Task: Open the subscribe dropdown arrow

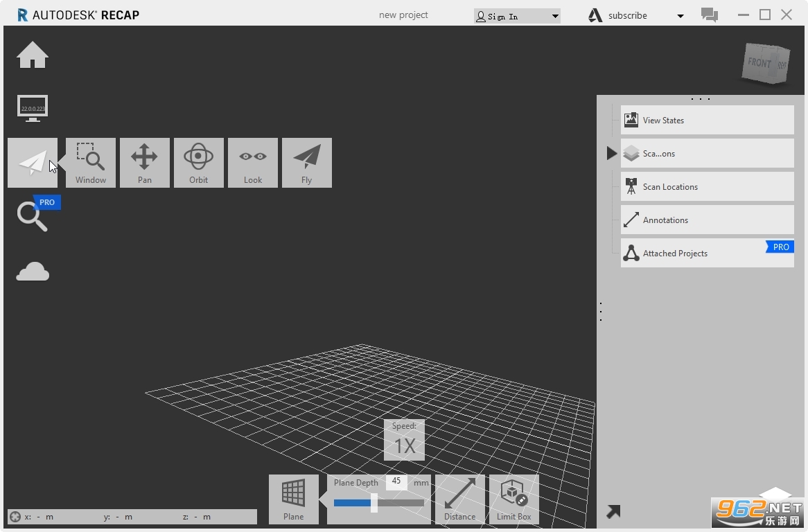Action: click(x=680, y=16)
